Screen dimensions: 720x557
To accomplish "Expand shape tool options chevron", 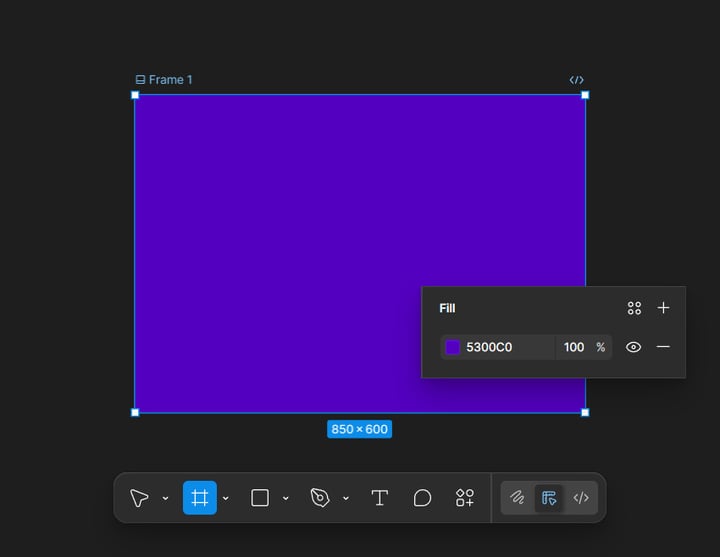I will [x=286, y=498].
